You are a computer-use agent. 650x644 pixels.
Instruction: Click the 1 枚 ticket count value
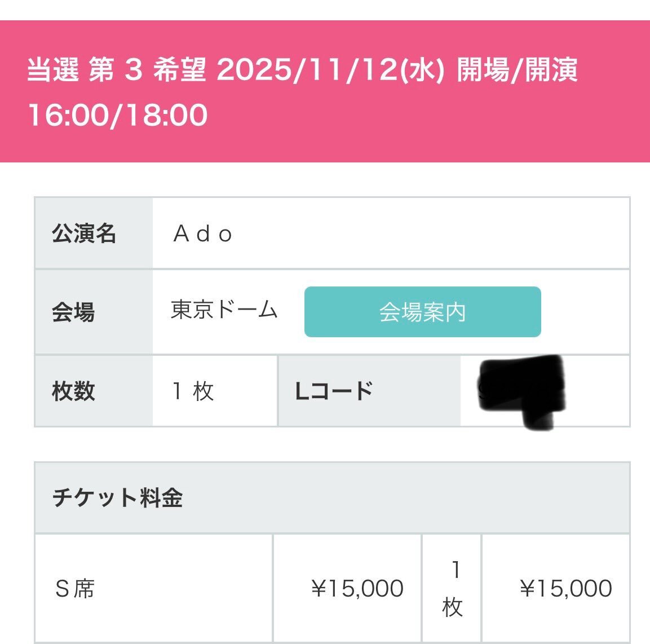193,391
